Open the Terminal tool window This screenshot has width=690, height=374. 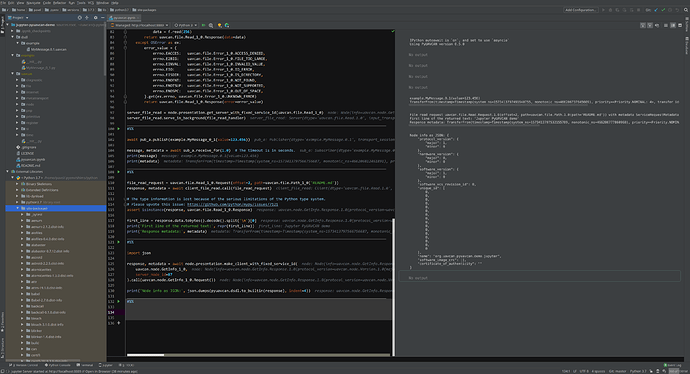coord(85,365)
